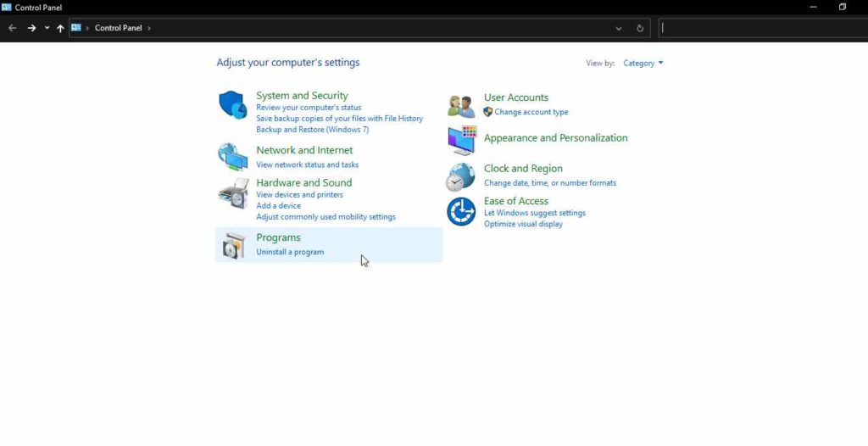The height and width of the screenshot is (446, 868).
Task: Go back with the left arrow
Action: pyautogui.click(x=12, y=28)
